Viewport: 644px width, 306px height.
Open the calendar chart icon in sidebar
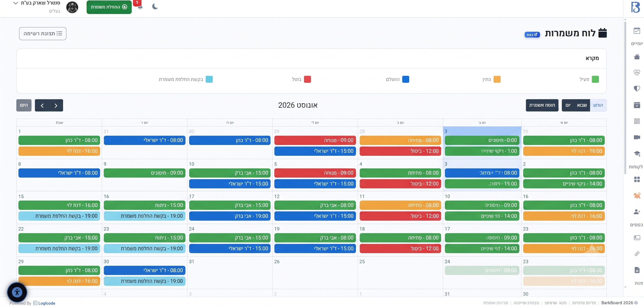637,31
